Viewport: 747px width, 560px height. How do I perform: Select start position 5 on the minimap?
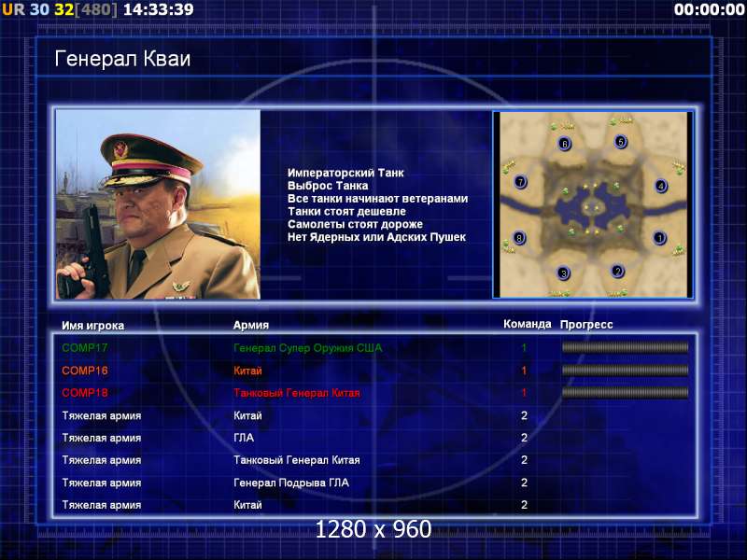coord(620,142)
